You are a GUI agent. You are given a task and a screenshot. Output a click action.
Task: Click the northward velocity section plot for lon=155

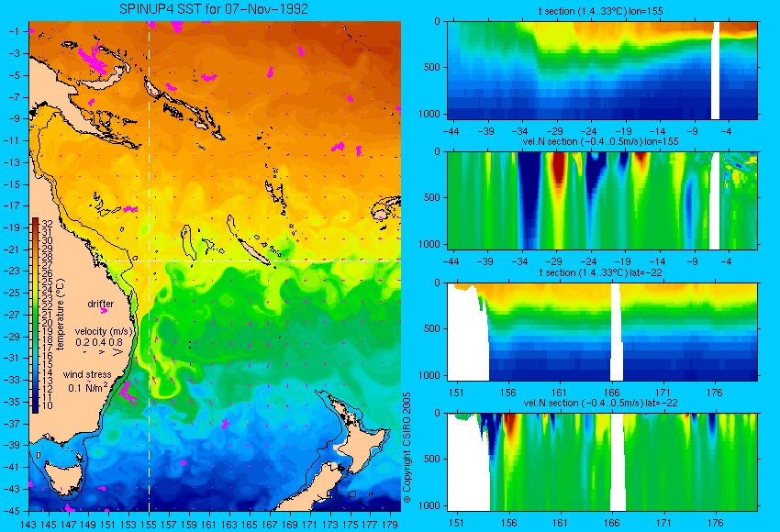tap(602, 200)
